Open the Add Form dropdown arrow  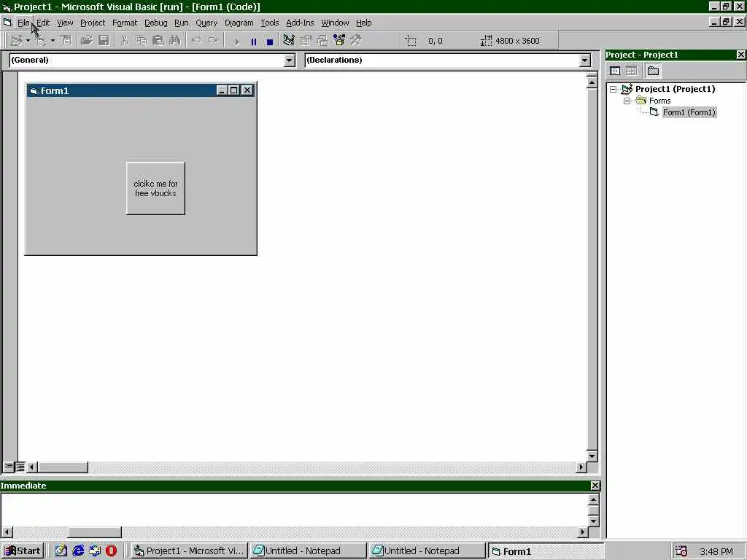click(53, 41)
